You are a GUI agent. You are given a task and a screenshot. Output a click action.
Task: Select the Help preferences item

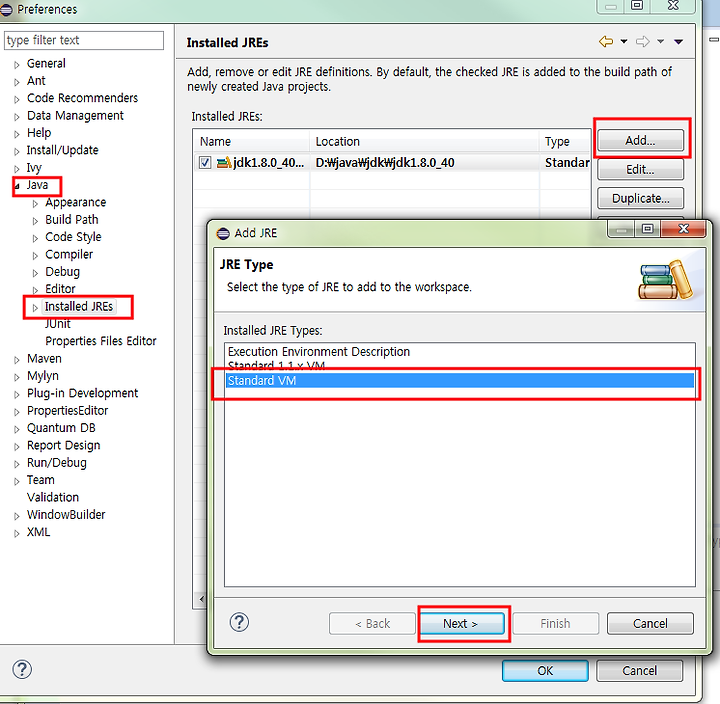(x=39, y=133)
